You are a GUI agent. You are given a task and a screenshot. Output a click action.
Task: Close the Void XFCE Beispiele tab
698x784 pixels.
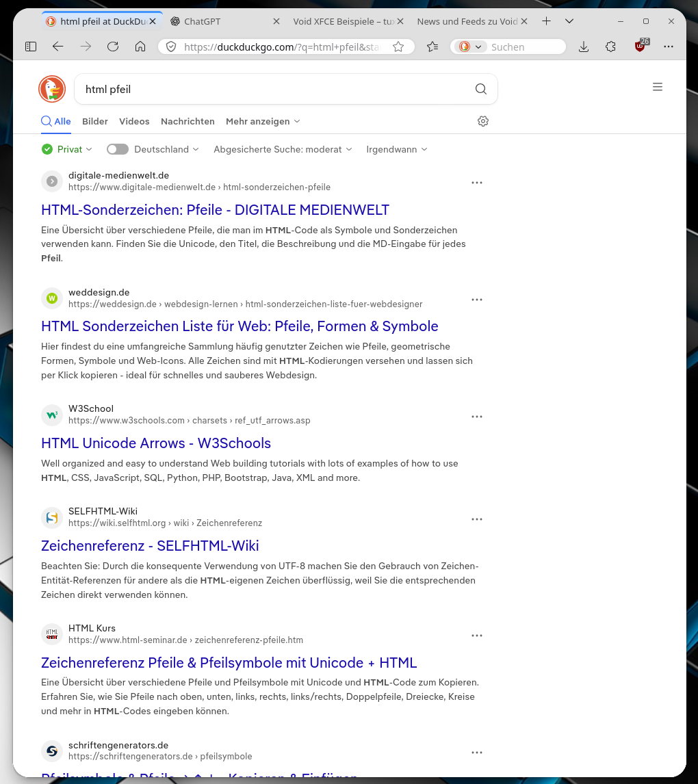point(400,21)
